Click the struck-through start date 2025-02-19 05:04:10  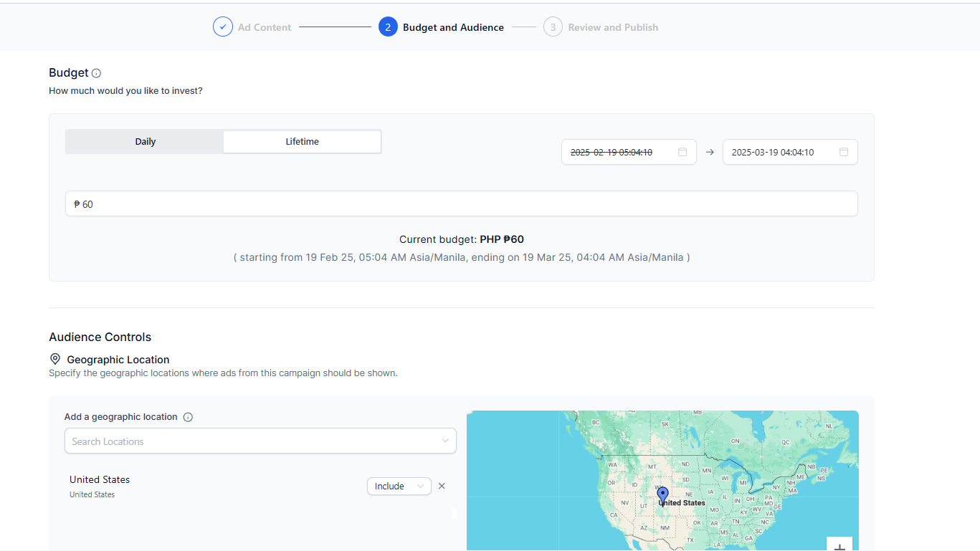coord(612,152)
